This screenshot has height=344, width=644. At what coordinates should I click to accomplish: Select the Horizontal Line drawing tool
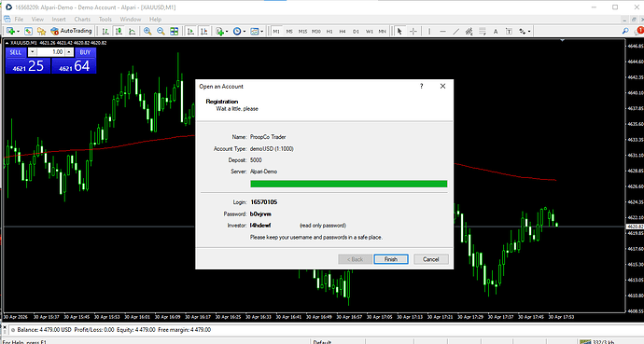coord(442,31)
